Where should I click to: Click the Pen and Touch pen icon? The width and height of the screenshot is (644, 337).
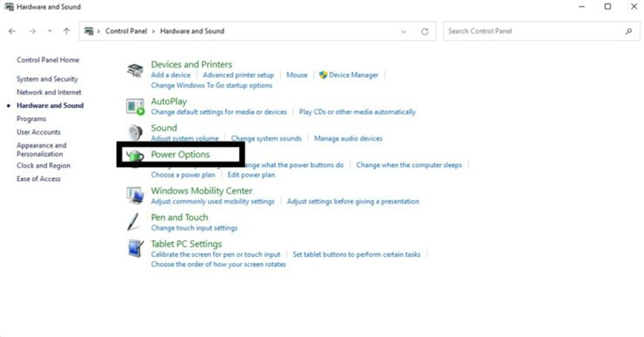point(134,222)
